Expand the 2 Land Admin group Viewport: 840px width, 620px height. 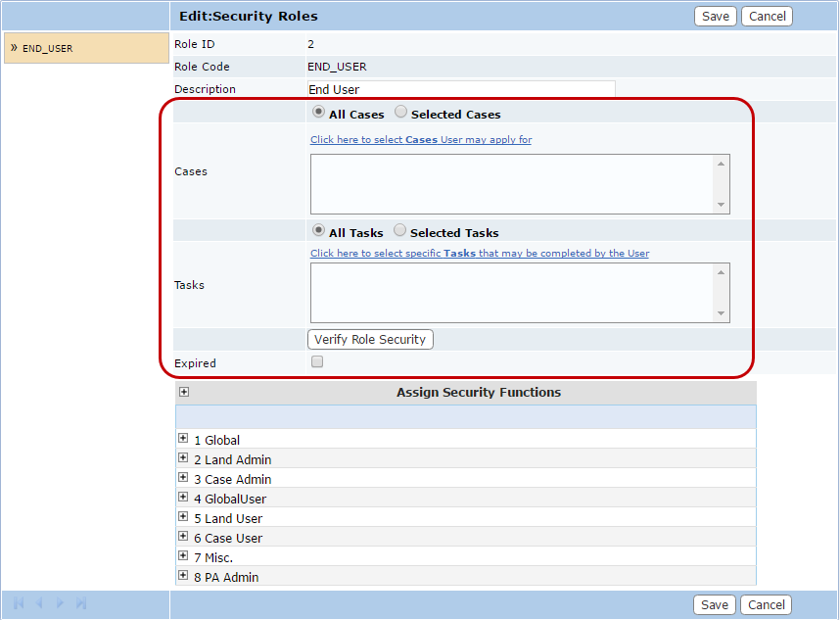tap(183, 458)
